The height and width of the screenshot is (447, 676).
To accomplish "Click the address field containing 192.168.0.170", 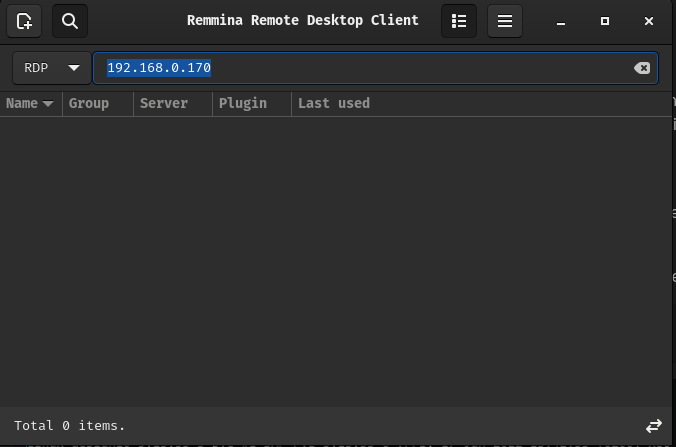I will (x=375, y=68).
